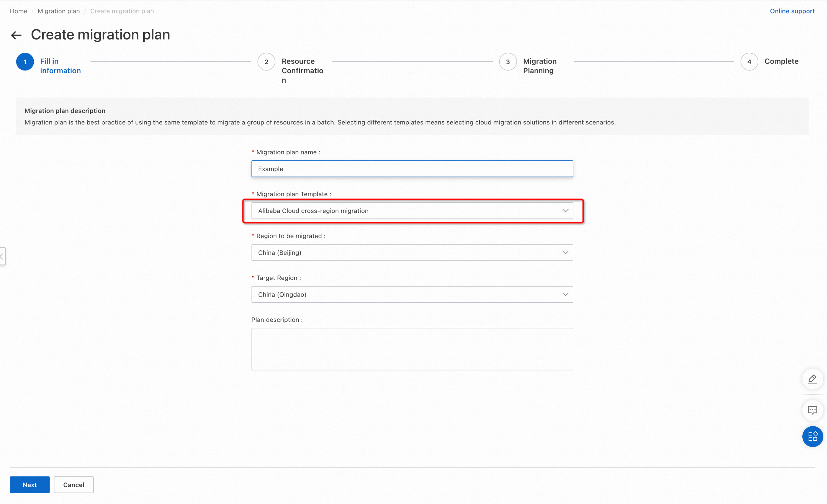827x504 pixels.
Task: Focus the Migration plan name field
Action: 412,169
